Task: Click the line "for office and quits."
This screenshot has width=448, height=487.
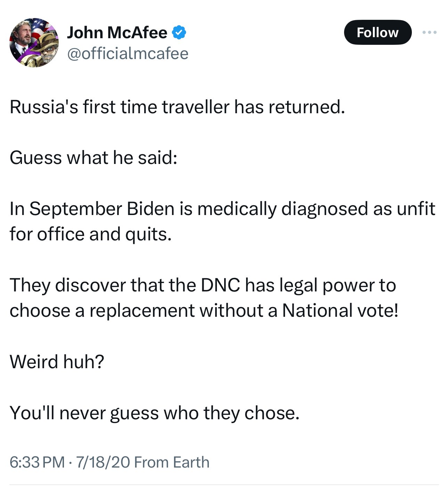Action: click(x=91, y=234)
